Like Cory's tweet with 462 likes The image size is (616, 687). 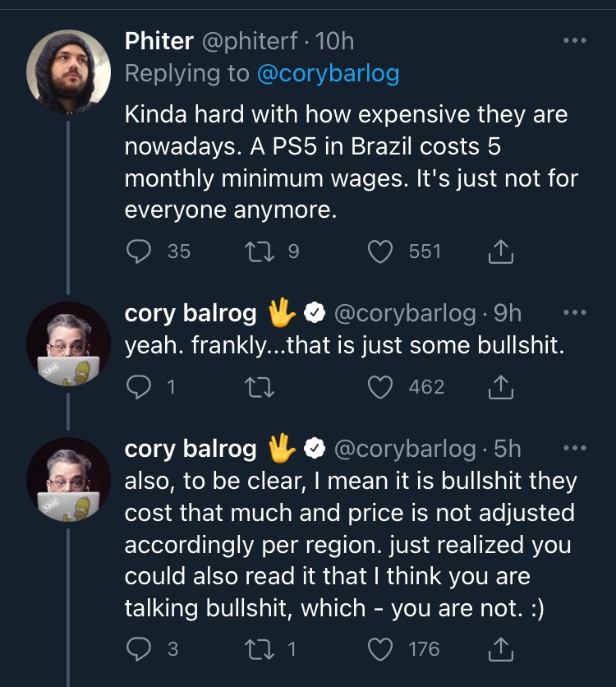[x=380, y=386]
